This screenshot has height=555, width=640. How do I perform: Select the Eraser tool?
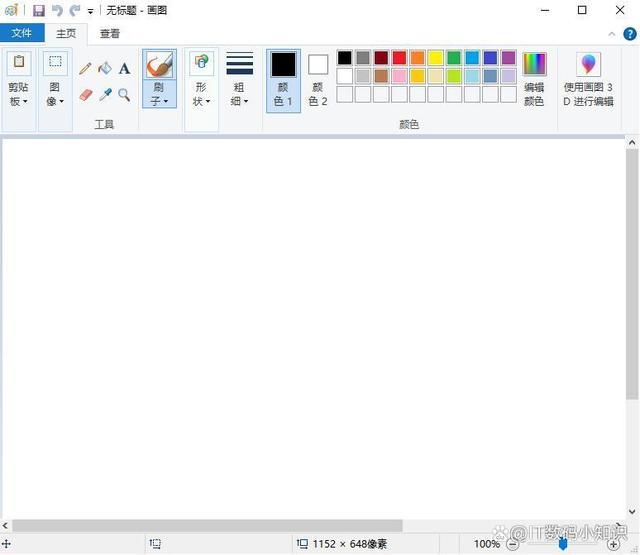coord(86,95)
